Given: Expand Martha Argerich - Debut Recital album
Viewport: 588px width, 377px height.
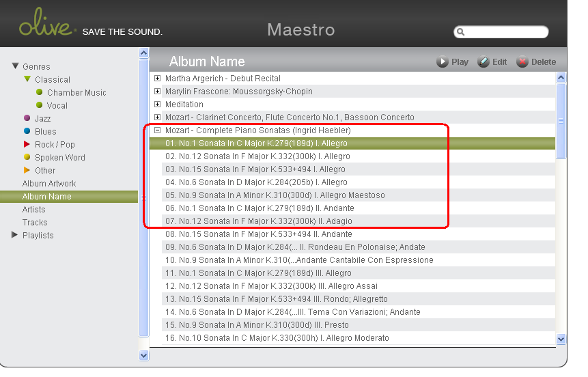Looking at the screenshot, I should tap(158, 79).
